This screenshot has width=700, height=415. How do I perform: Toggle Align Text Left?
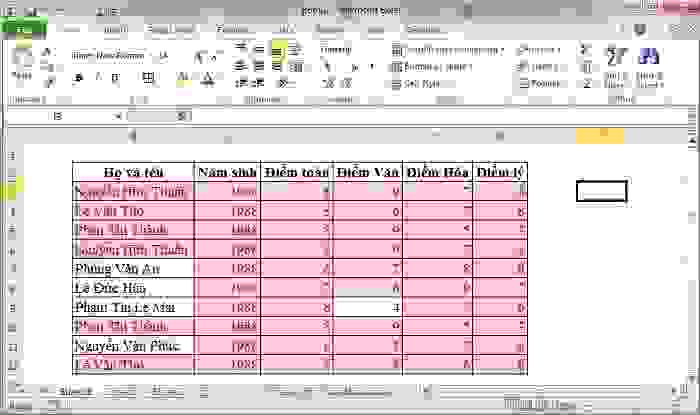point(241,66)
